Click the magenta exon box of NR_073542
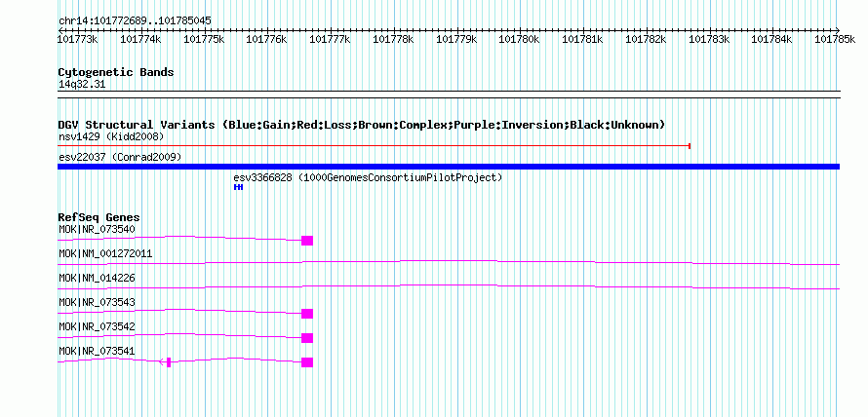 [x=307, y=338]
